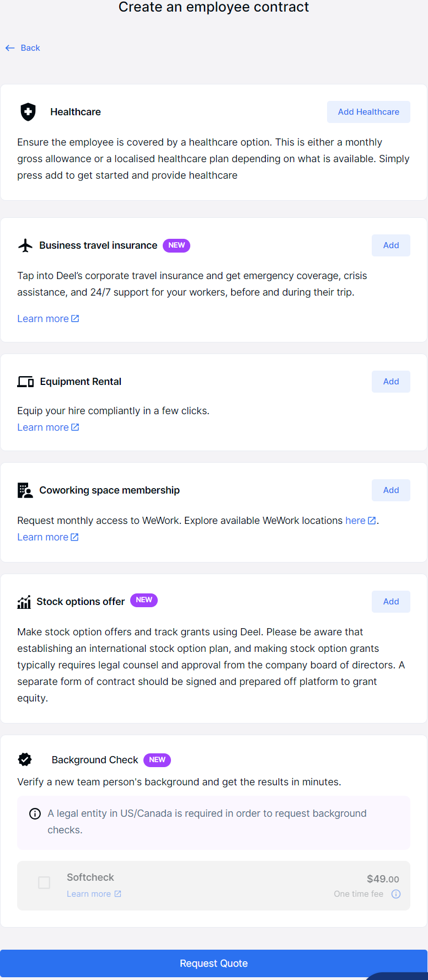The width and height of the screenshot is (428, 980).
Task: Click the Equipment Rental devices icon
Action: (25, 382)
